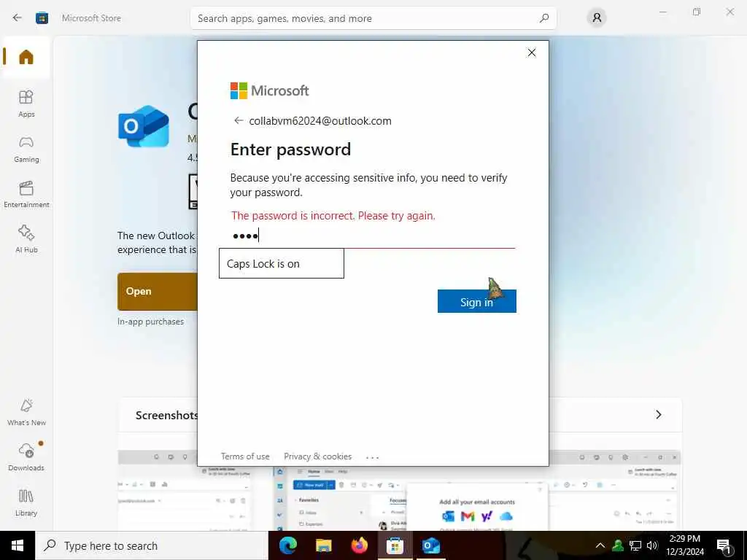Open the Library section

click(x=26, y=503)
